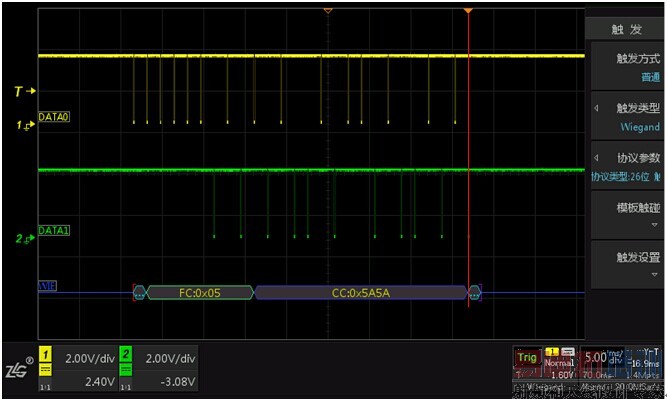Image resolution: width=667 pixels, height=401 pixels.
Task: Click the ZLG logo
Action: coord(19,368)
